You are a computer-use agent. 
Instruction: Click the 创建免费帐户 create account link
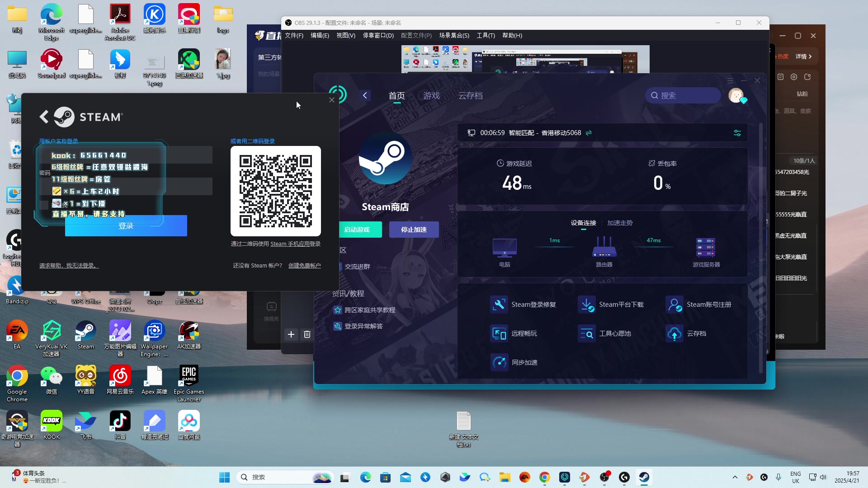(305, 266)
